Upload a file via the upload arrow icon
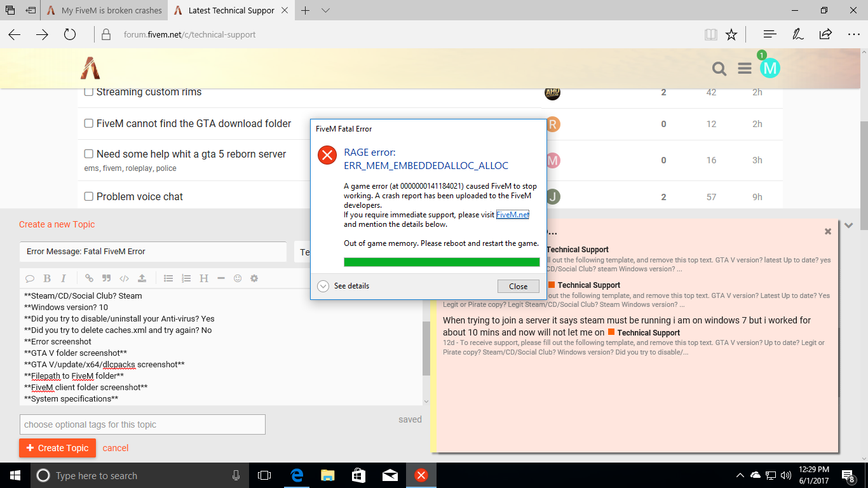868x488 pixels. [x=141, y=278]
